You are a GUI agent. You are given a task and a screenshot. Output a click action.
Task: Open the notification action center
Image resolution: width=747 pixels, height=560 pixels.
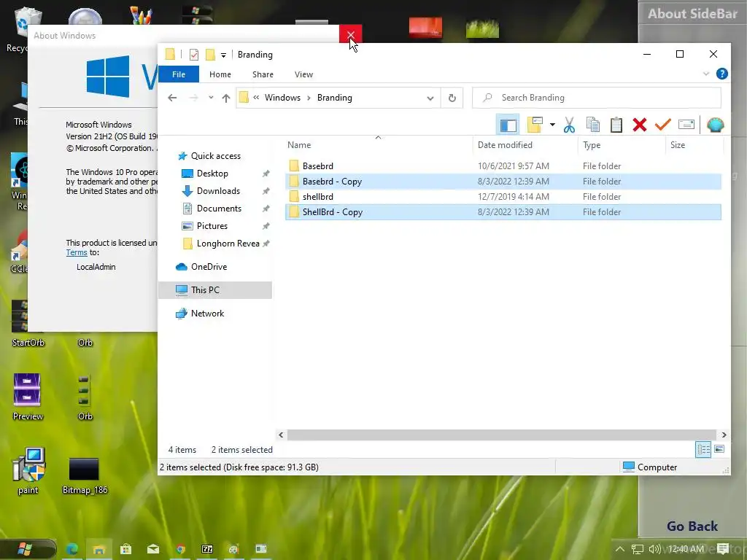pyautogui.click(x=723, y=549)
